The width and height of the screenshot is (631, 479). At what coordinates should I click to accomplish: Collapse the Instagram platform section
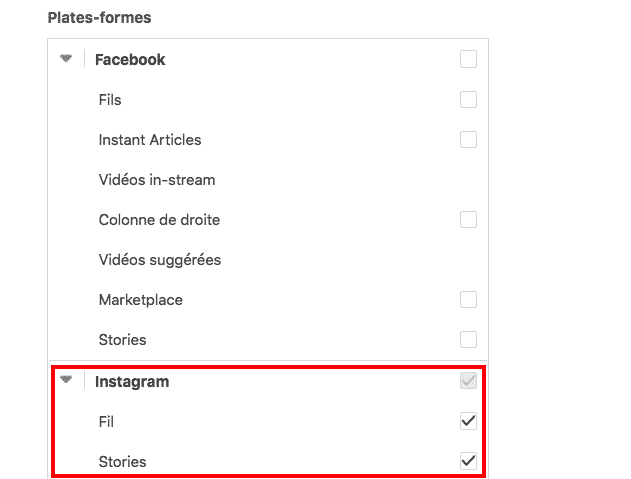pyautogui.click(x=66, y=380)
